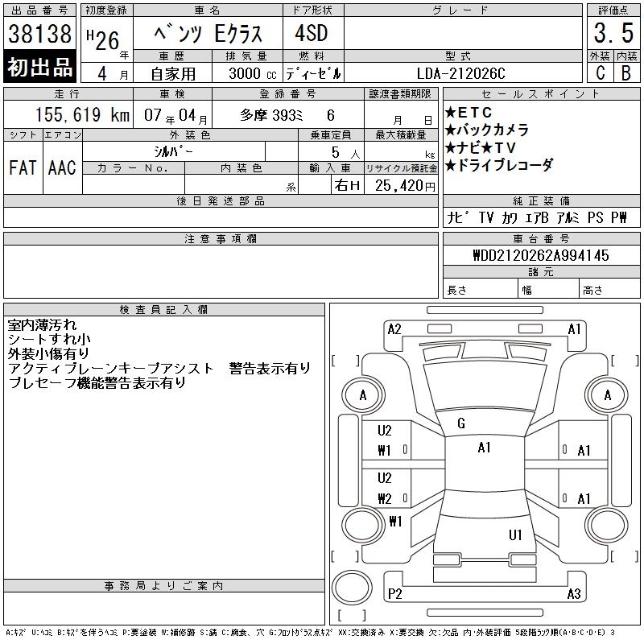Click the displacement value 3000 cc

click(x=253, y=74)
